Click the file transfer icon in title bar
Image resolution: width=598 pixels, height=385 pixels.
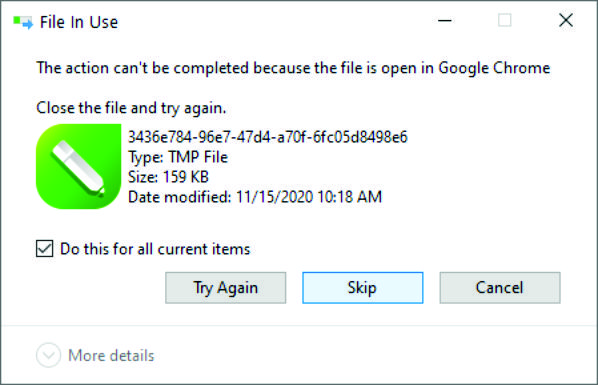tap(23, 22)
